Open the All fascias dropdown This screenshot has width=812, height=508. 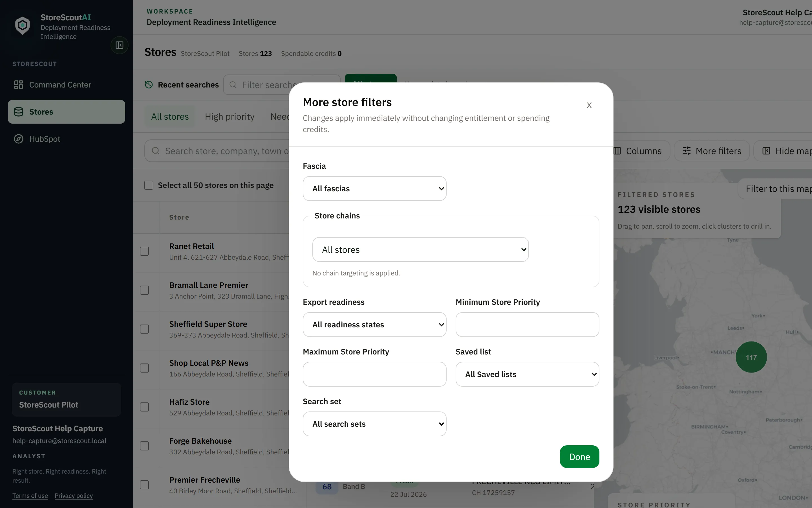374,189
